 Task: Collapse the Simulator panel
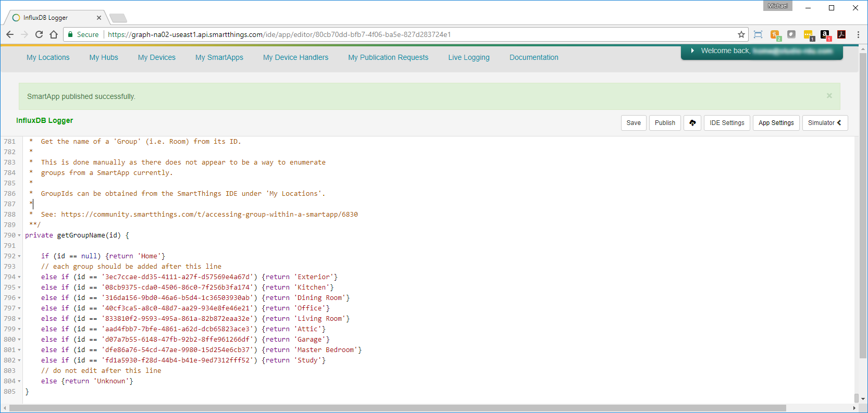click(x=825, y=123)
